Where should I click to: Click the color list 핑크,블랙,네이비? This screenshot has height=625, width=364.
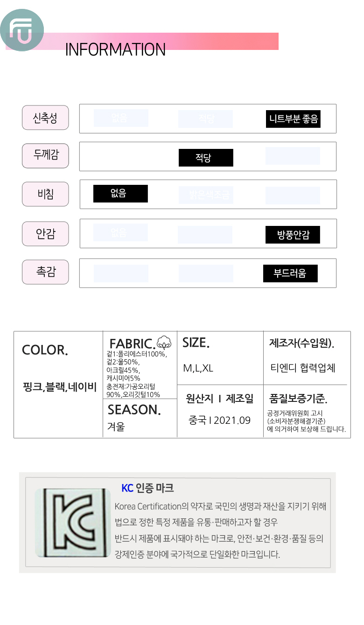coord(60,387)
